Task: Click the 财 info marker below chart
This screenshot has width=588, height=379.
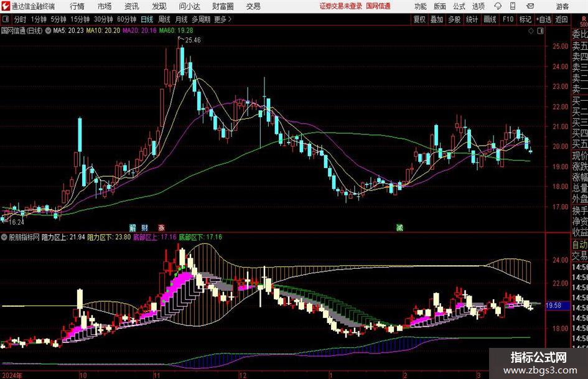Action: tap(145, 227)
